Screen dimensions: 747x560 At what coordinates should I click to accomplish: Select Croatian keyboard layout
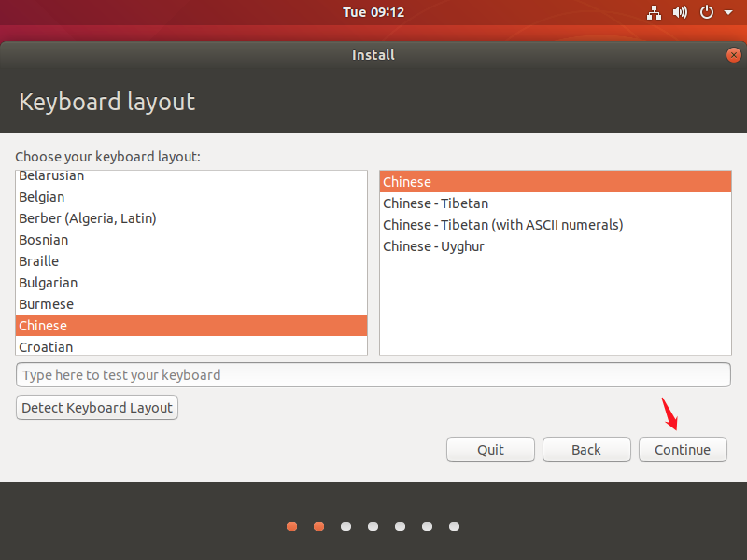coord(191,345)
